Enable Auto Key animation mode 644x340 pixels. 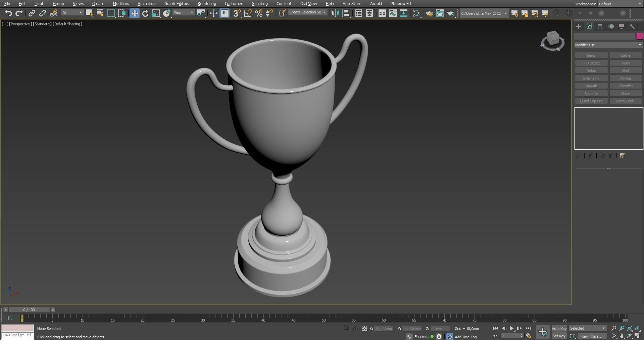559,329
